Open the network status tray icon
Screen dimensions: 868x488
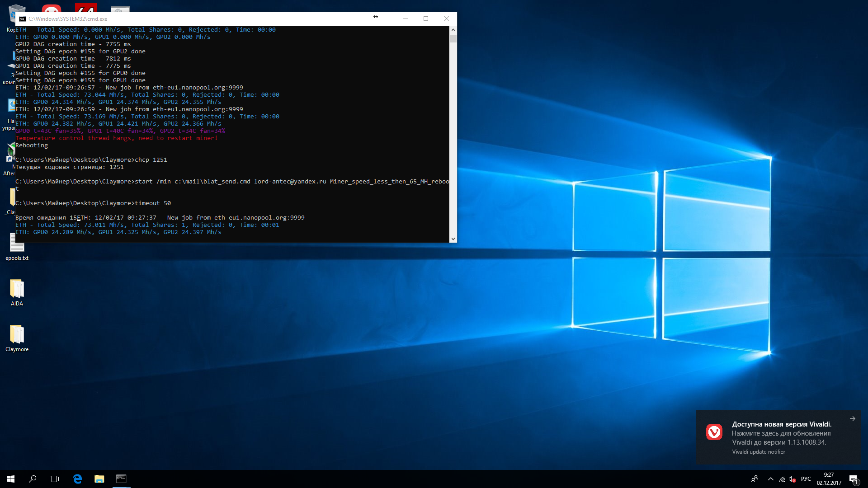[x=782, y=479]
